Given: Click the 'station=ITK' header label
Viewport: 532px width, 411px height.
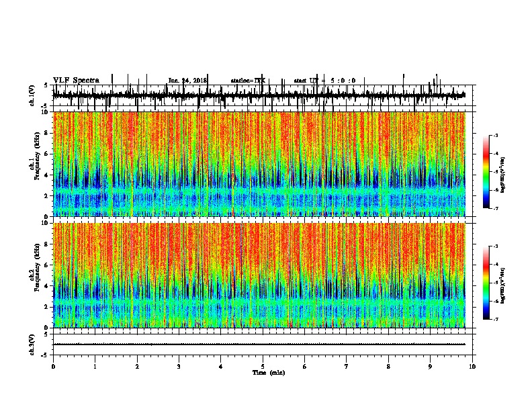Looking at the screenshot, I should [x=248, y=81].
